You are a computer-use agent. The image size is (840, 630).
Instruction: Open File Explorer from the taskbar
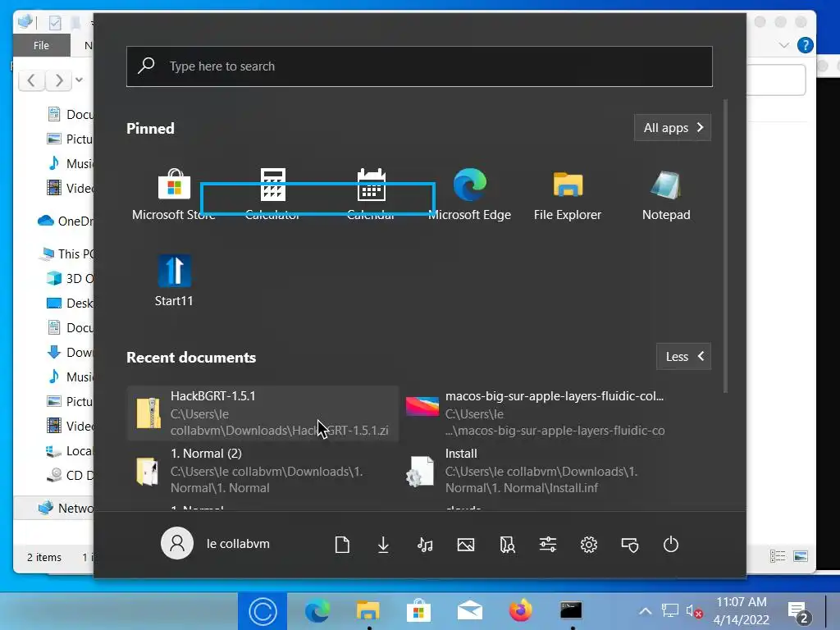click(x=368, y=611)
